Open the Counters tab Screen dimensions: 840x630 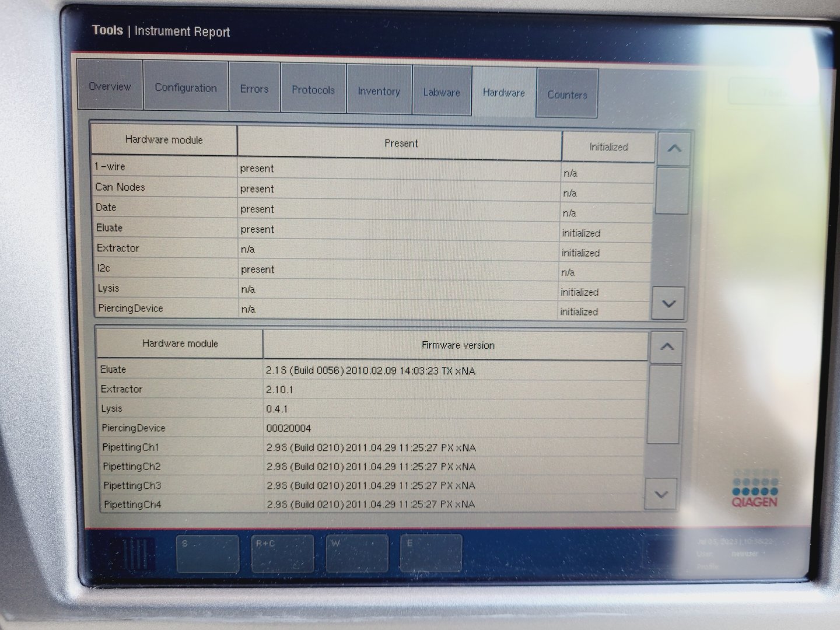pyautogui.click(x=567, y=94)
